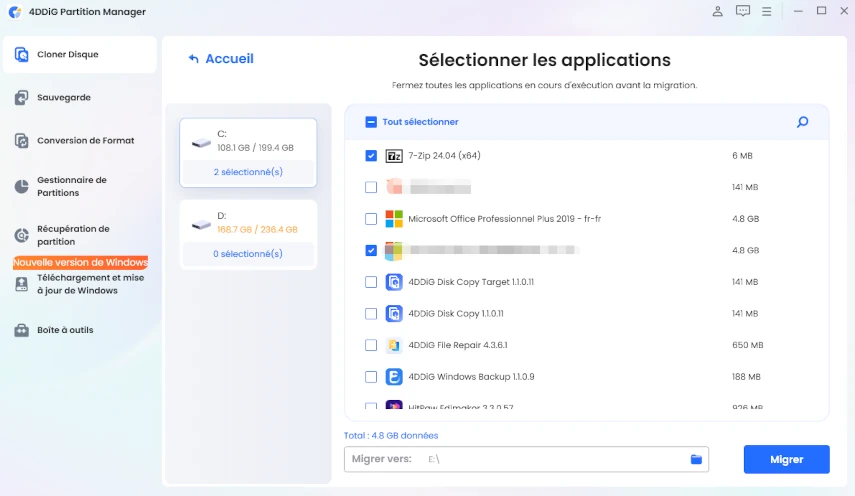The height and width of the screenshot is (496, 855).
Task: Uncheck the blurred 4.8 GB application checkbox
Action: click(371, 251)
